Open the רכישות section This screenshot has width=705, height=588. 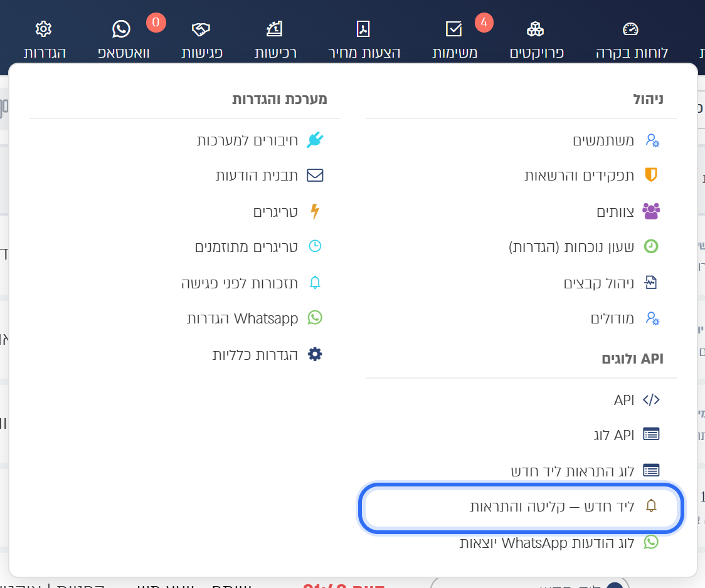tap(275, 53)
